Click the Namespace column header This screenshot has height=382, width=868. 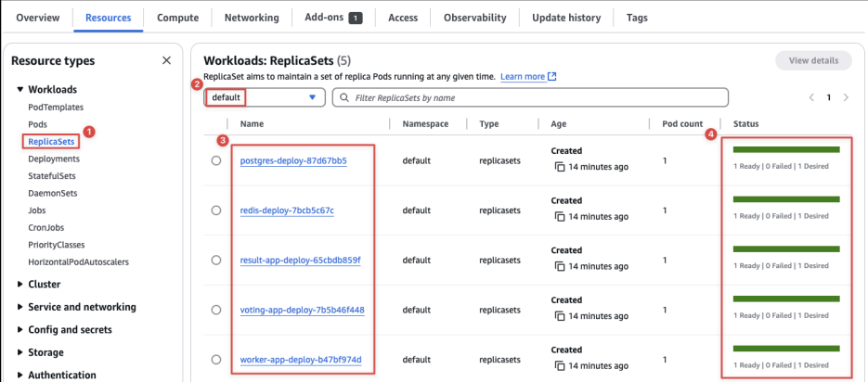coord(426,124)
